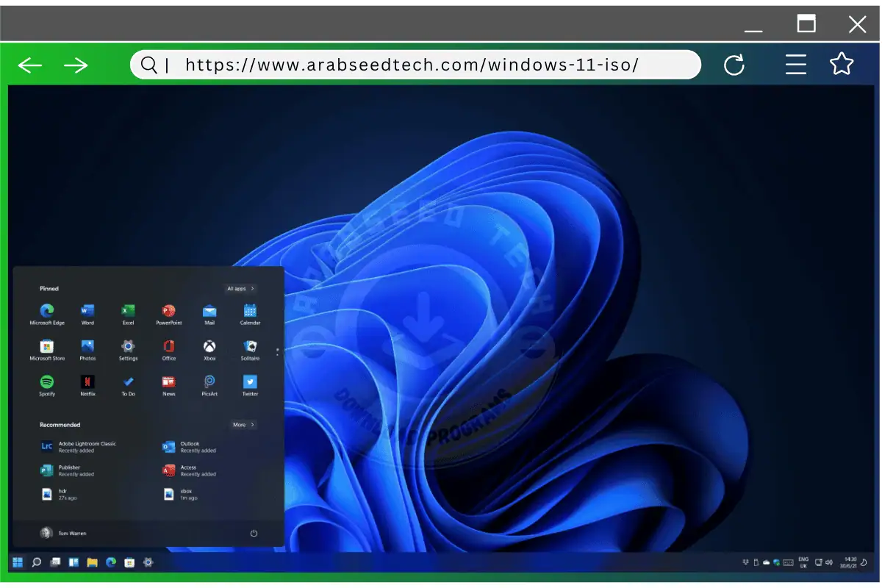Open Spotify in the Start menu
The width and height of the screenshot is (882, 588).
(47, 382)
